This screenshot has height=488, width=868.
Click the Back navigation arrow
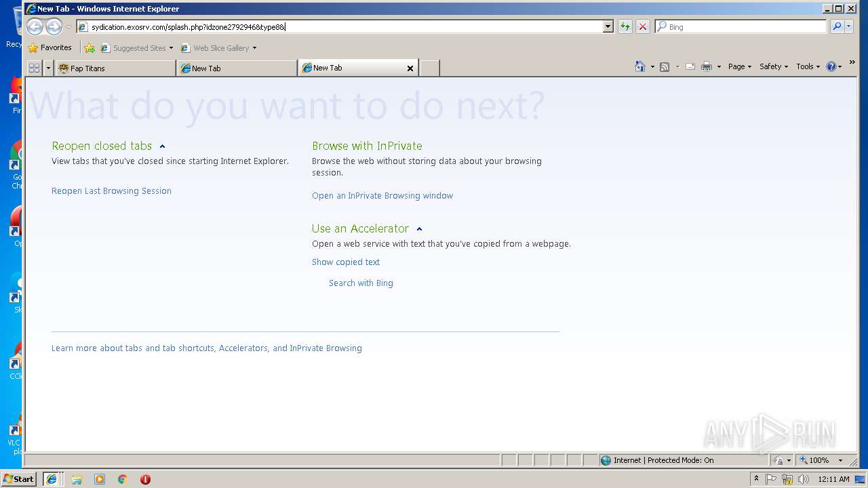[35, 26]
